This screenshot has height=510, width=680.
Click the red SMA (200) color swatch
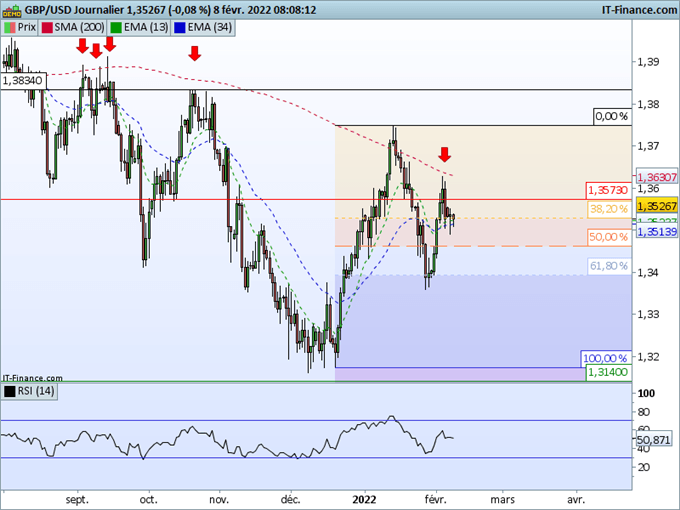point(47,27)
